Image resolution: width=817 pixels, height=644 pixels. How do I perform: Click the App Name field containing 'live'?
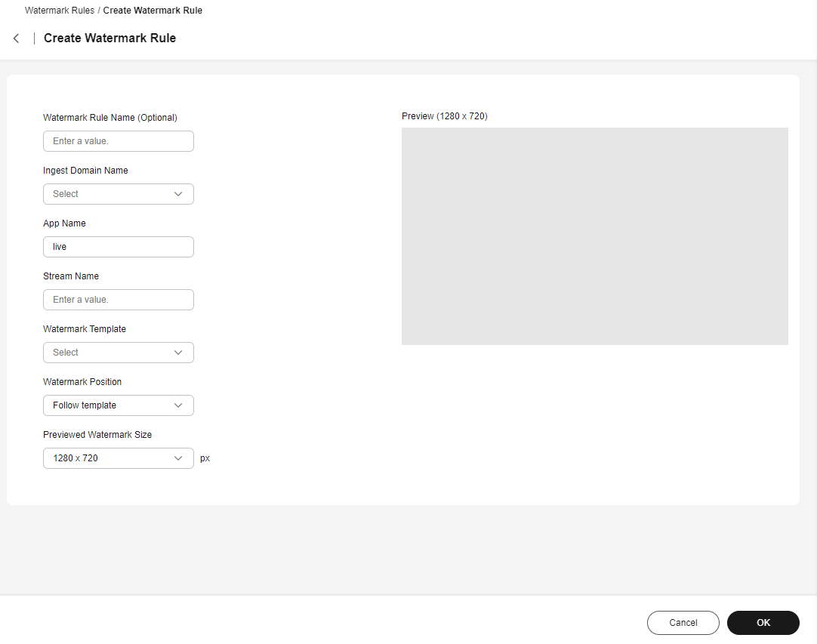click(119, 247)
